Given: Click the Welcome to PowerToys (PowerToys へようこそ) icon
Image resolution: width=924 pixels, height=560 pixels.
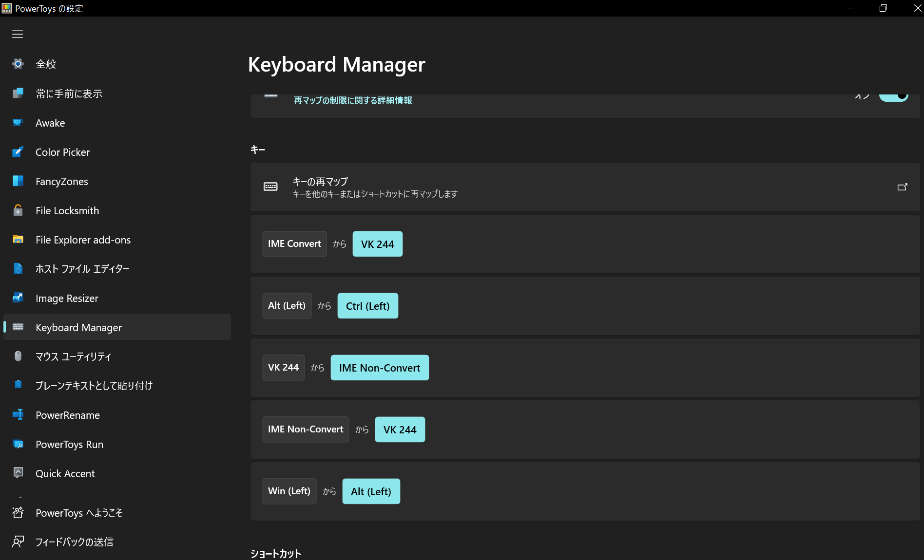Looking at the screenshot, I should 18,512.
